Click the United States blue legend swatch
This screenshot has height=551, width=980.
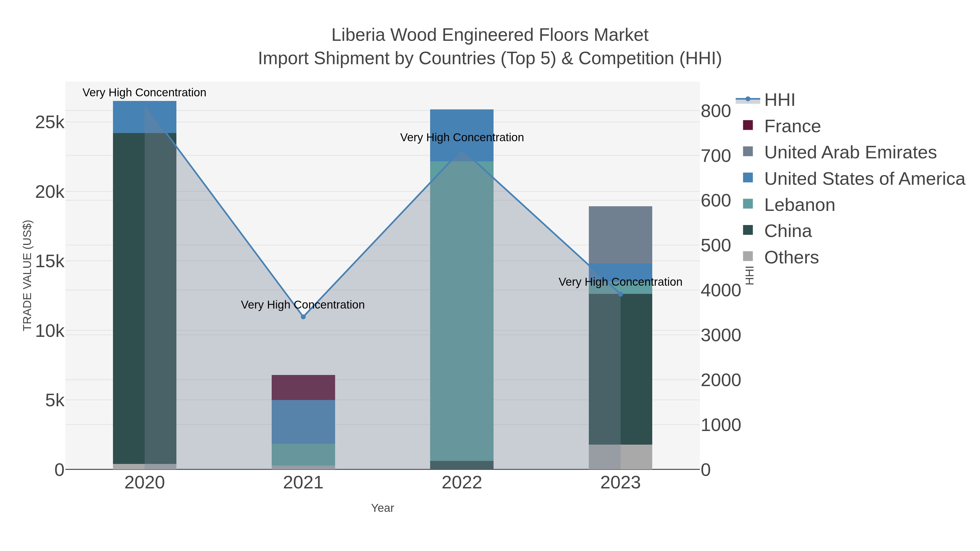tap(748, 178)
